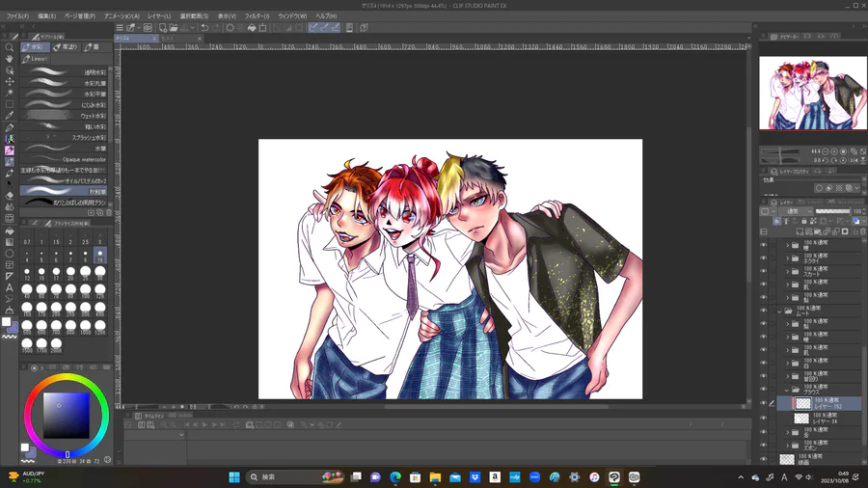Flip canvas horizontally in navigator
The width and height of the screenshot is (868, 488).
[x=854, y=160]
